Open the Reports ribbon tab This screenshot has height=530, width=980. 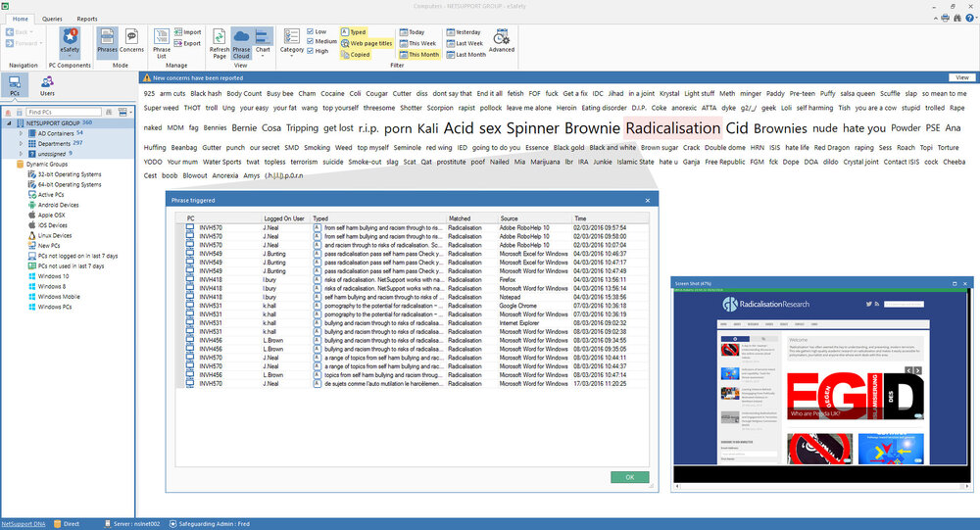87,19
